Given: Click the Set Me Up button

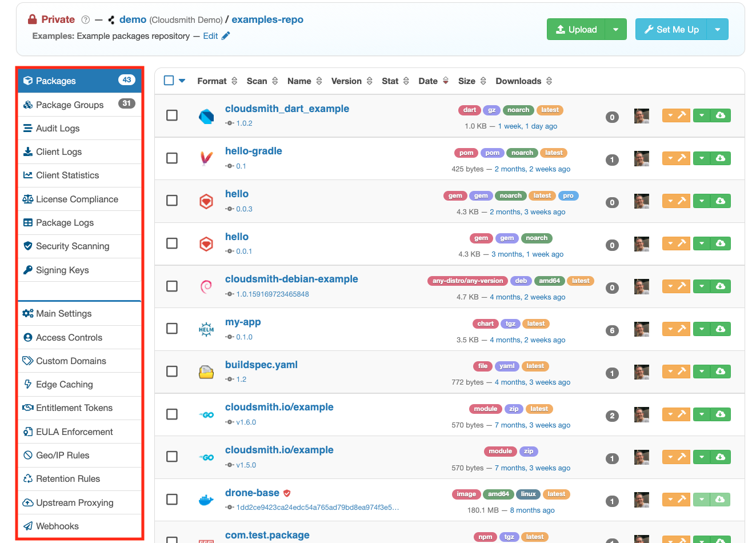Looking at the screenshot, I should pyautogui.click(x=671, y=29).
